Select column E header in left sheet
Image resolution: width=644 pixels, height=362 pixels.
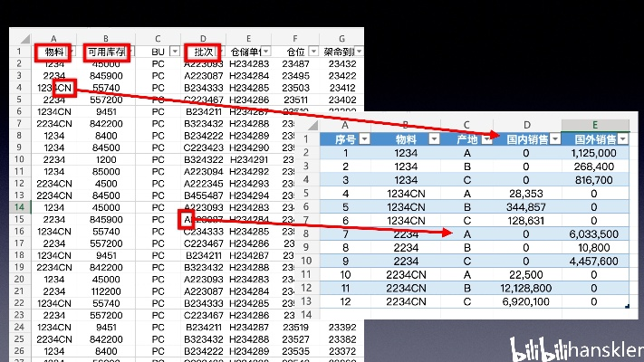tap(248, 39)
